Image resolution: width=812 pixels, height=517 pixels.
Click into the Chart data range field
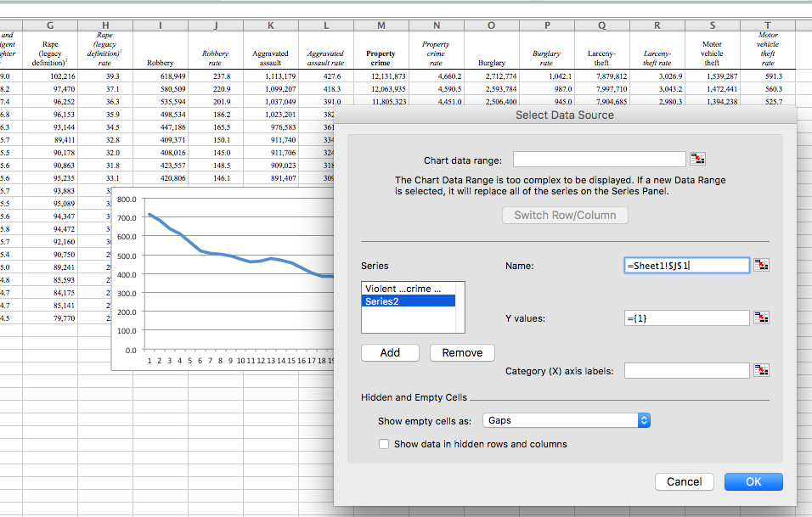[598, 159]
